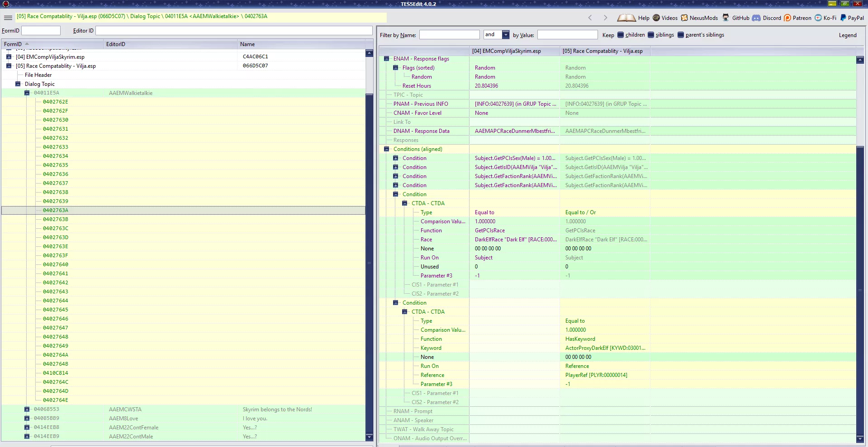Select the CNAM - Favor Level row label

coord(417,113)
